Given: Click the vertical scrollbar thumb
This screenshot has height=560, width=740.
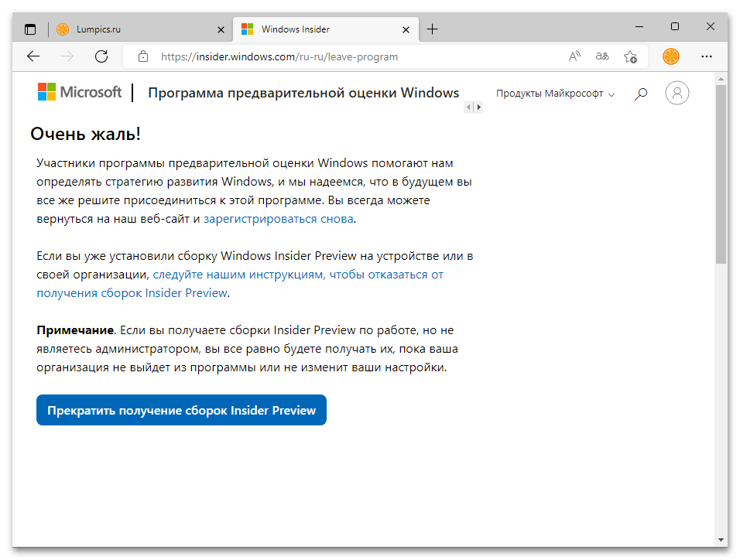Looking at the screenshot, I should (x=721, y=175).
